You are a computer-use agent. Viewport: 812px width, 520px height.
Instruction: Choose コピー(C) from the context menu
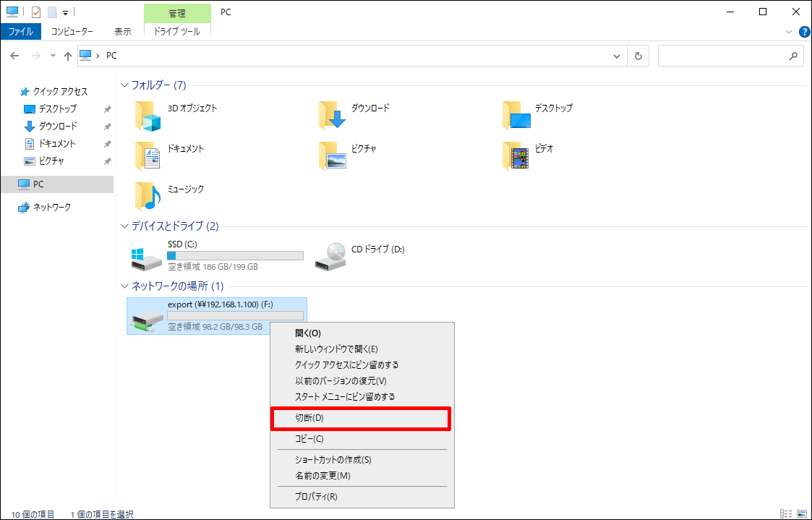point(362,439)
